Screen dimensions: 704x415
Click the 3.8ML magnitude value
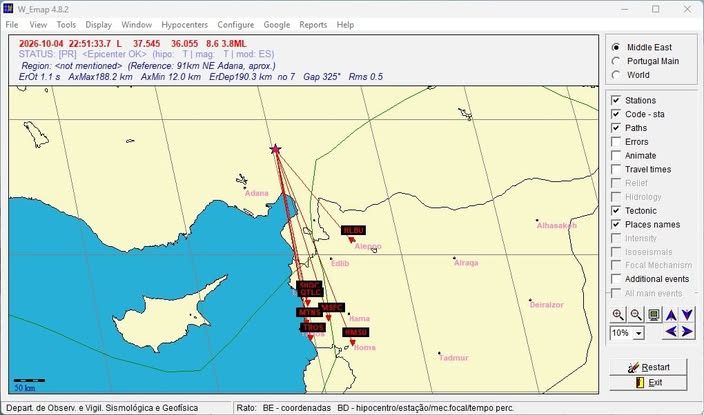pos(233,44)
